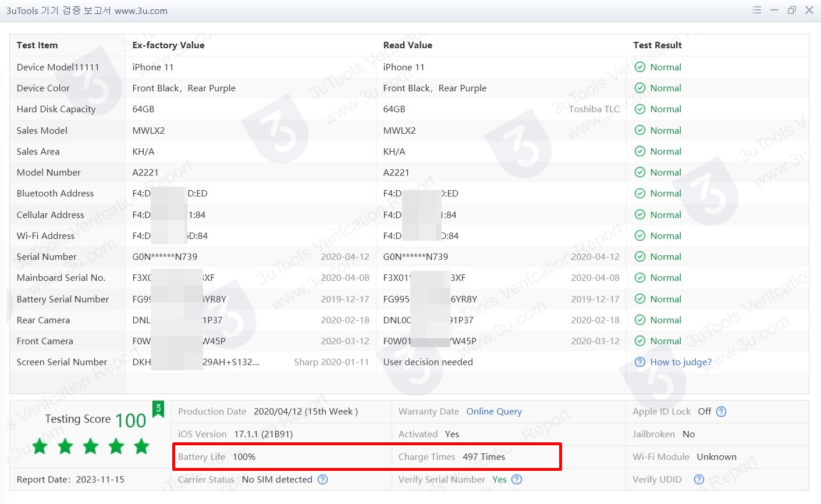Click the green check icon for Battery Serial Number
The image size is (821, 504).
click(640, 299)
